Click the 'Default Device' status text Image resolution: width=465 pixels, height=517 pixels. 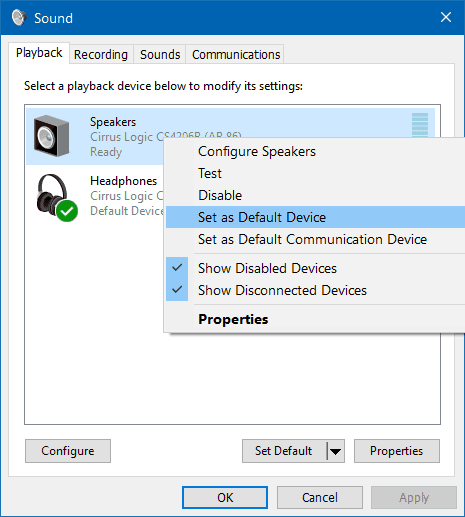coord(127,211)
